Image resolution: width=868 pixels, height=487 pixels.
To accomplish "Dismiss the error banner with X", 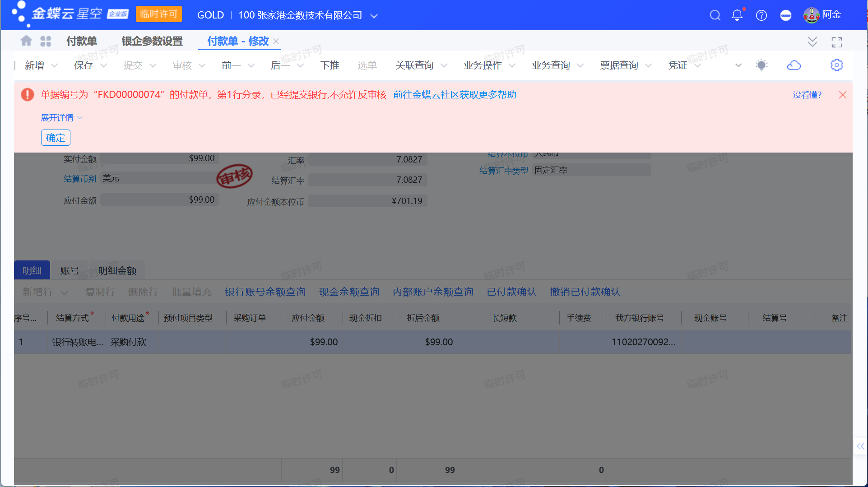I will [x=842, y=95].
